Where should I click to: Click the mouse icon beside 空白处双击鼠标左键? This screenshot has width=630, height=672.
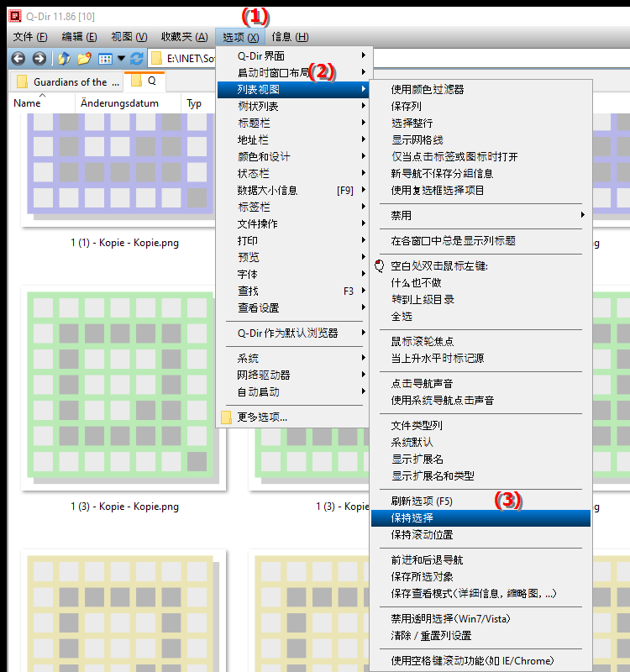tap(380, 265)
